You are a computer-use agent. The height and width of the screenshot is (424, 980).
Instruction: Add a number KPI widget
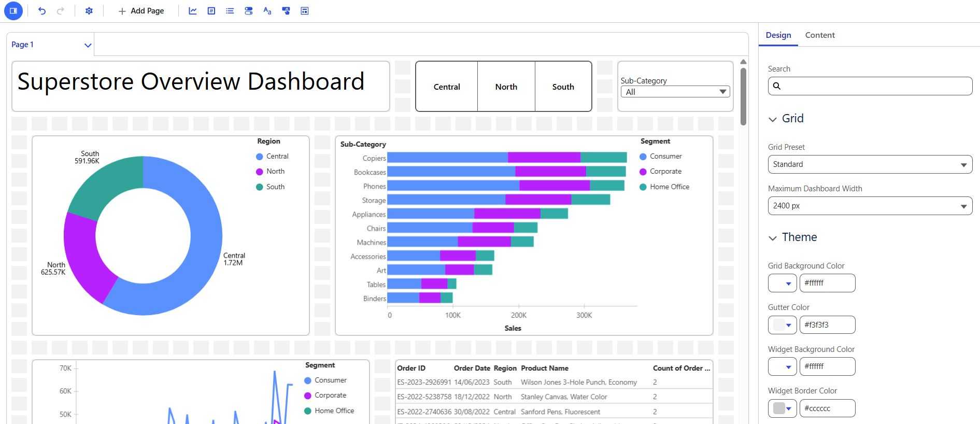[211, 11]
